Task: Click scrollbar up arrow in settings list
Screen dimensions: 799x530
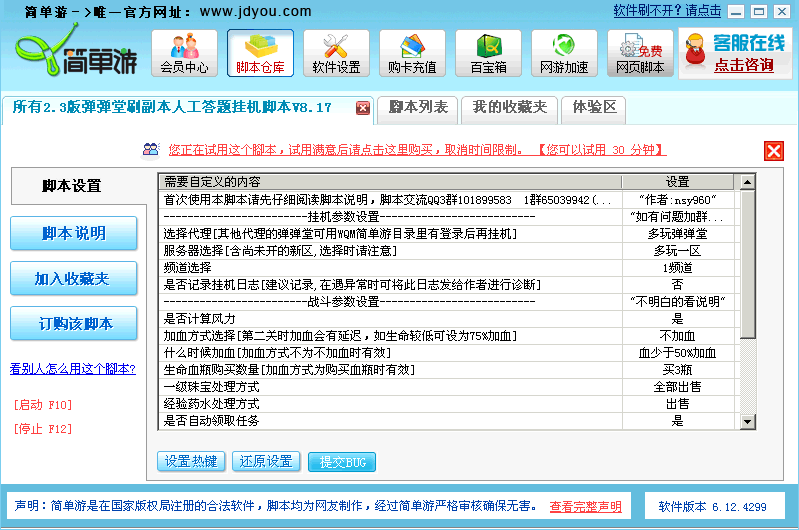Action: 748,182
